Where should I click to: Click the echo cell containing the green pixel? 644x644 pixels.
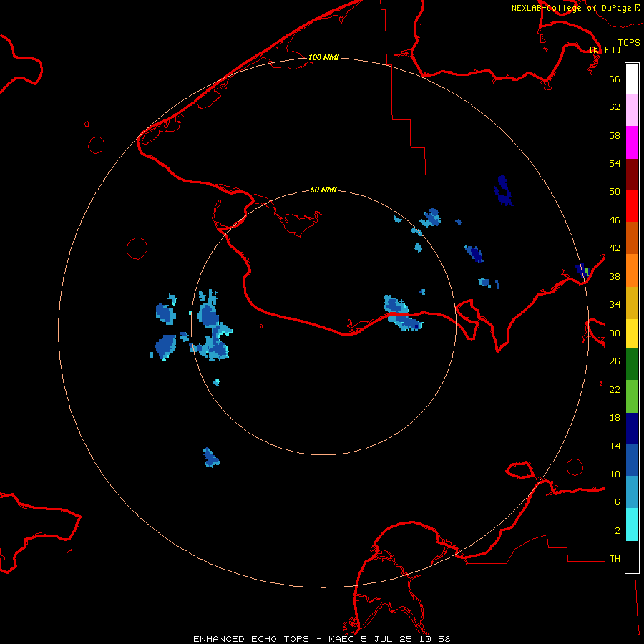(582, 271)
